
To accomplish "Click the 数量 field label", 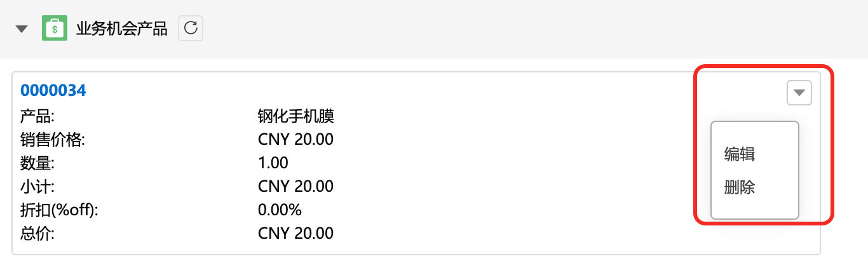I will 38,163.
